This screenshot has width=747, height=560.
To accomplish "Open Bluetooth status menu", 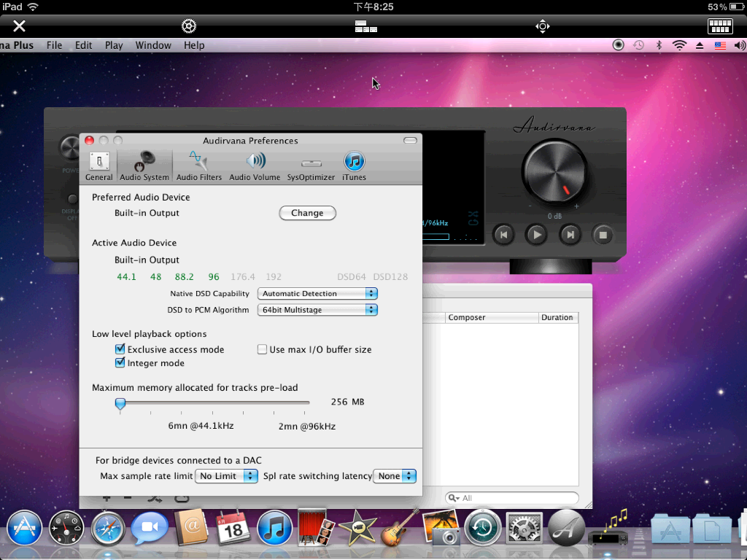I will pos(659,45).
